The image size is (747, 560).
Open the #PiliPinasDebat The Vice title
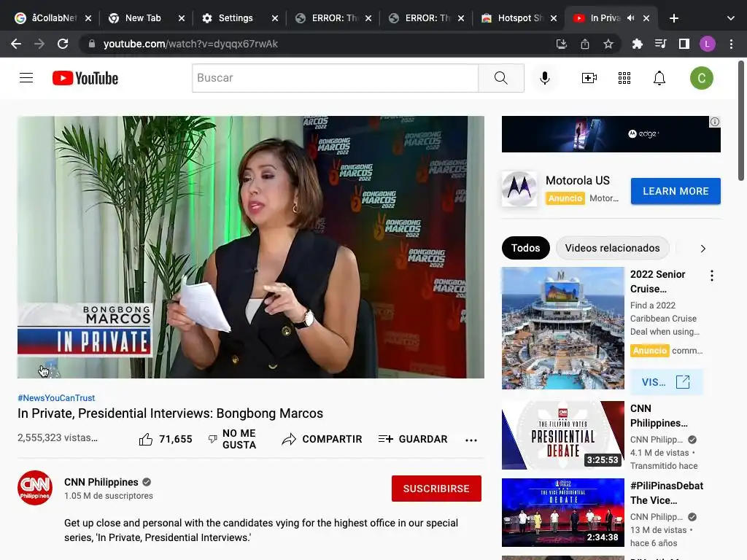(x=667, y=493)
